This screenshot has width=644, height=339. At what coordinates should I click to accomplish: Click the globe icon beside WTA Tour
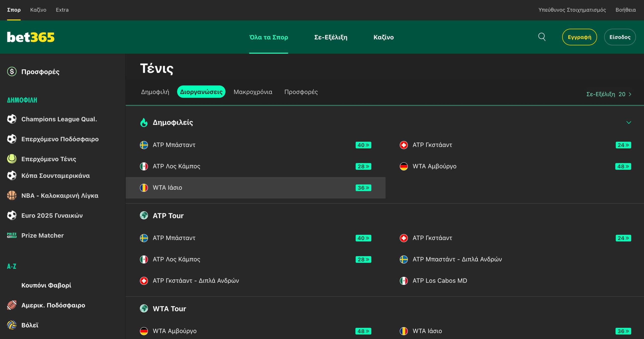coord(144,308)
